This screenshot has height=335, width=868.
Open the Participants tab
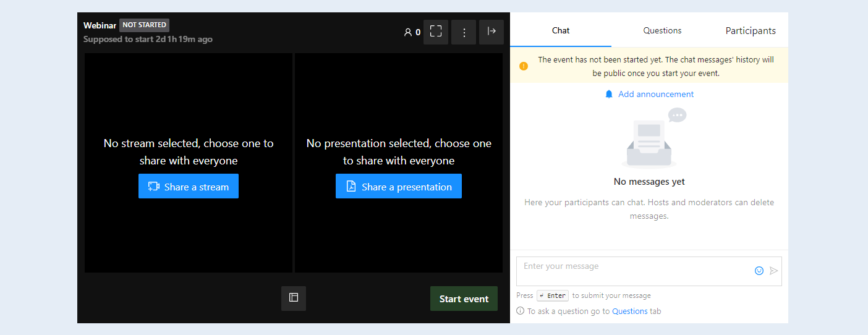coord(751,30)
